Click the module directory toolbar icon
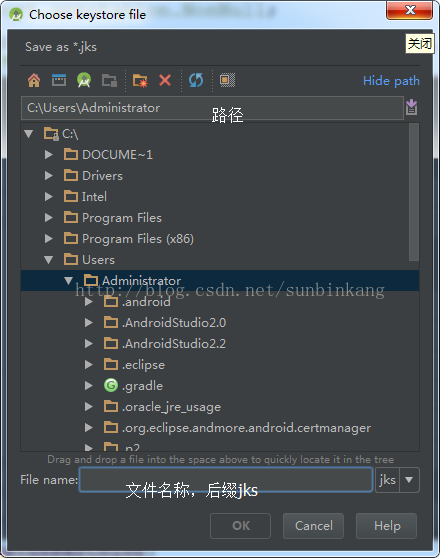 (109, 80)
